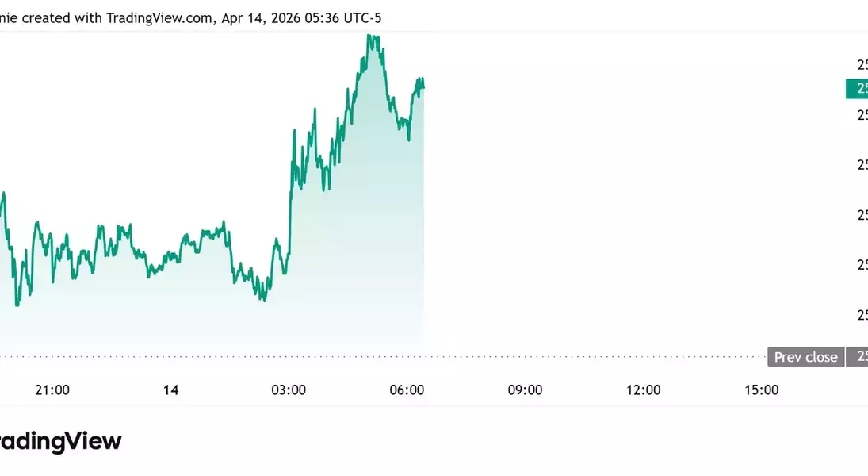Click the 09:00 time axis label

(x=525, y=390)
